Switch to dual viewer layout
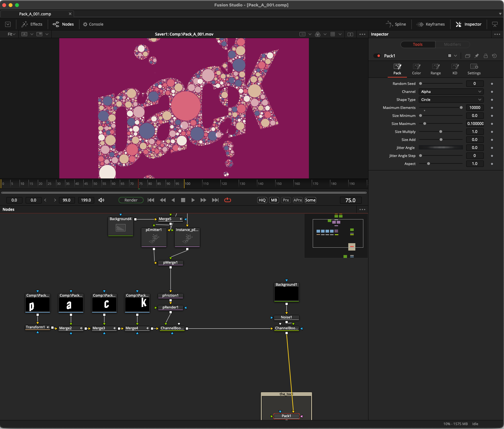 (x=351, y=34)
